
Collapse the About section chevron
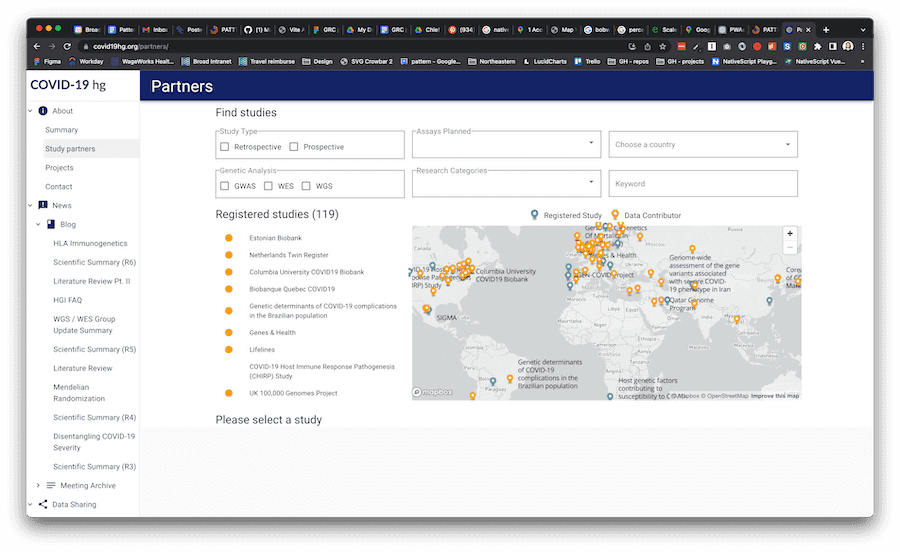[30, 111]
